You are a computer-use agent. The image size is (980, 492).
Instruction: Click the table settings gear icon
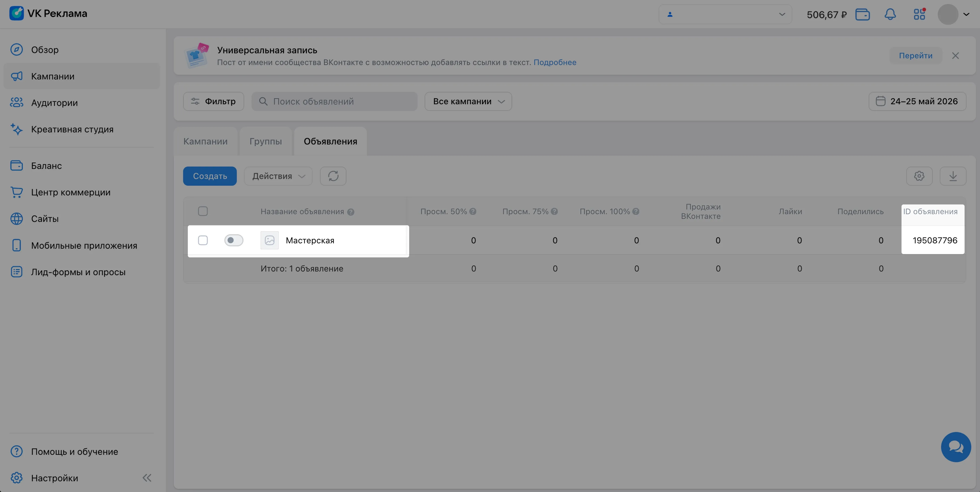(919, 176)
